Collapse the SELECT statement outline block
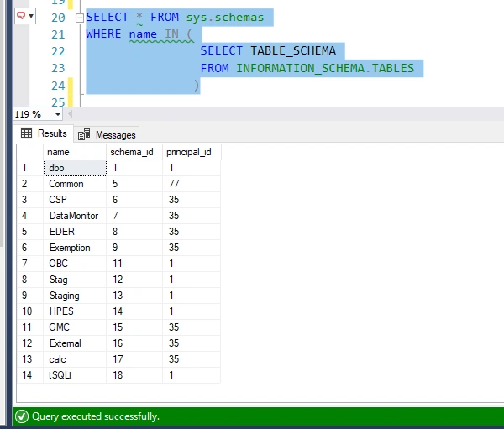The width and height of the screenshot is (504, 429). (80, 18)
